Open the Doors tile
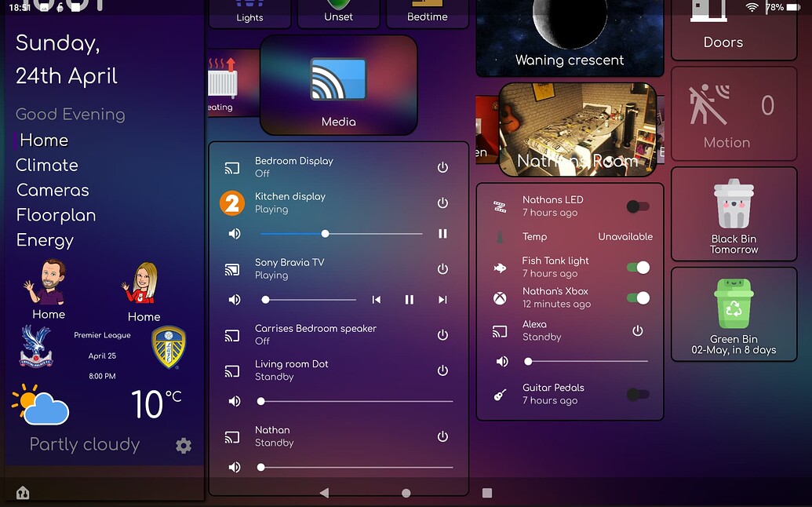This screenshot has height=507, width=812. click(x=734, y=30)
